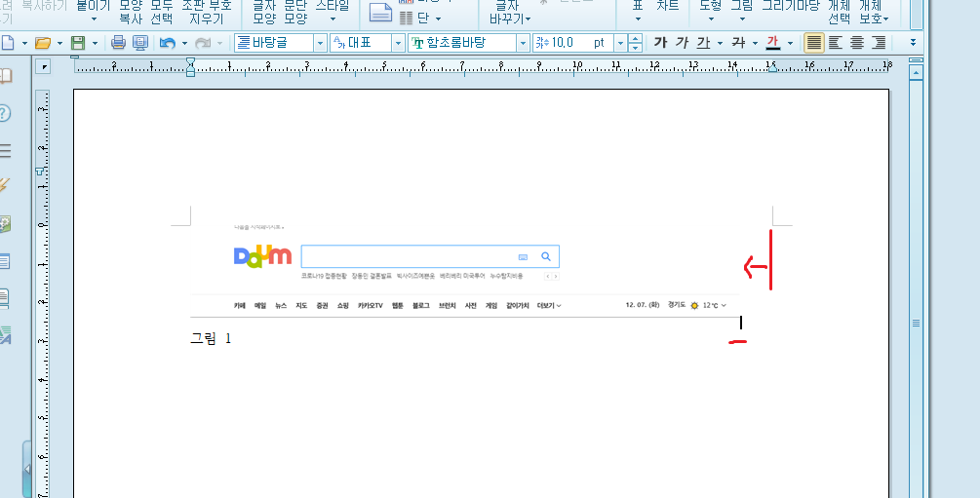Viewport: 980px width, 498px height.
Task: Open the Undo history dropdown arrow
Action: click(184, 43)
